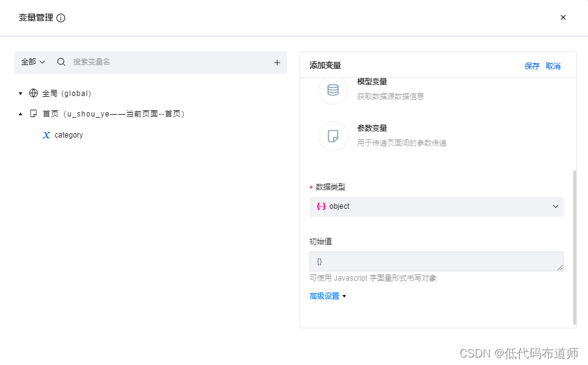Click 保存 to save the variable

click(x=532, y=66)
